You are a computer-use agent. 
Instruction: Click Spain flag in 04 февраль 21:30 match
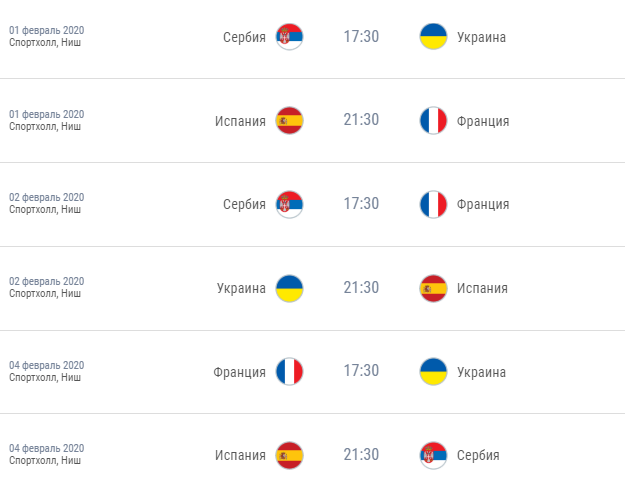tap(289, 455)
